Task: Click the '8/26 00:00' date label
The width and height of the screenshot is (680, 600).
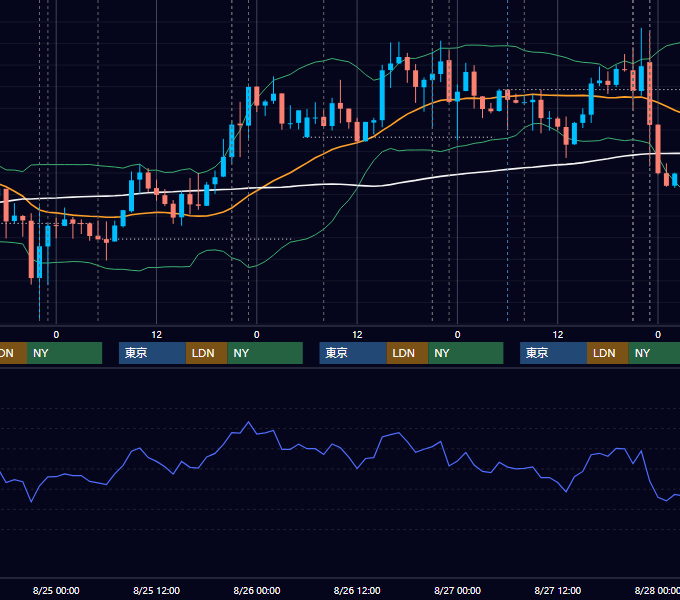Action: pos(257,590)
